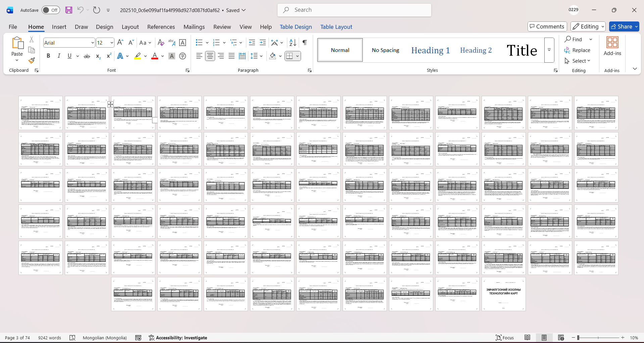Image resolution: width=644 pixels, height=343 pixels.
Task: Click the Format Painter icon
Action: click(x=32, y=60)
